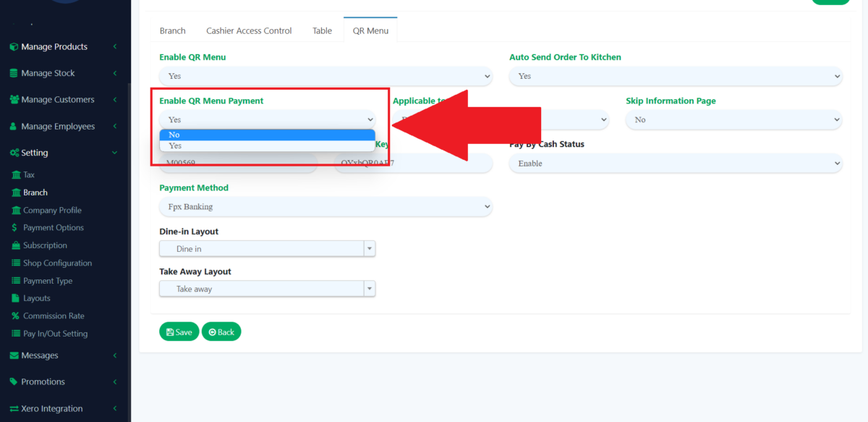Open the Commission Rate percent icon
Image resolution: width=868 pixels, height=422 pixels.
[x=17, y=316]
